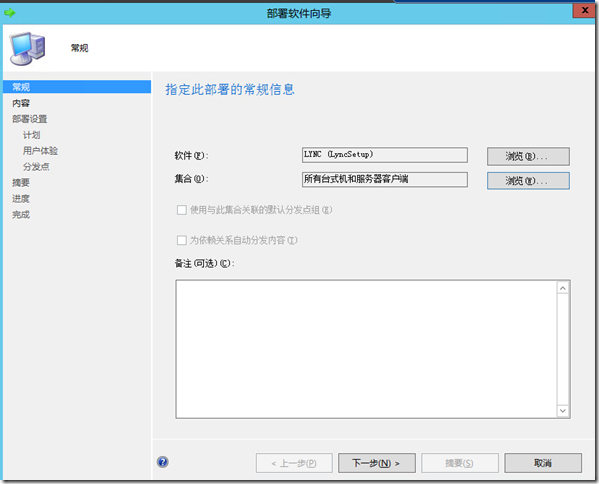Viewport: 599px width, 484px height.
Task: Click the 摘要(S) button at the bottom
Action: click(x=460, y=463)
